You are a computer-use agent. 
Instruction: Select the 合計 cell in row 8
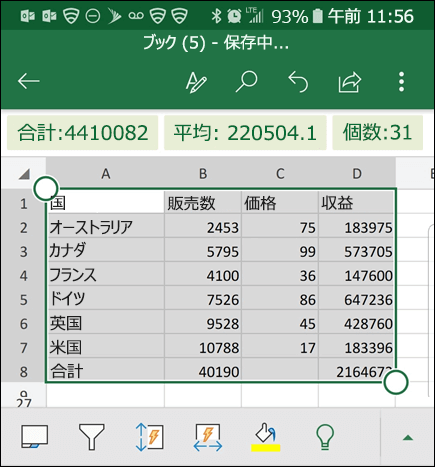105,370
